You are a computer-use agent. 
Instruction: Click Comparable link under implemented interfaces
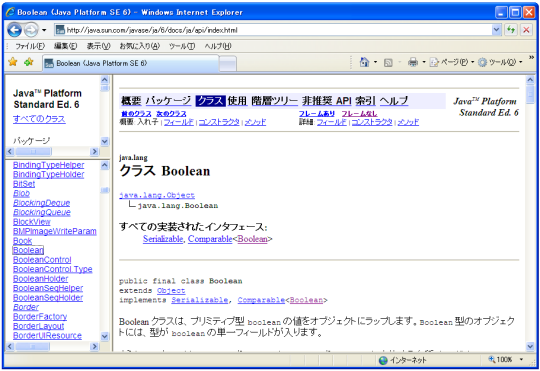(210, 239)
